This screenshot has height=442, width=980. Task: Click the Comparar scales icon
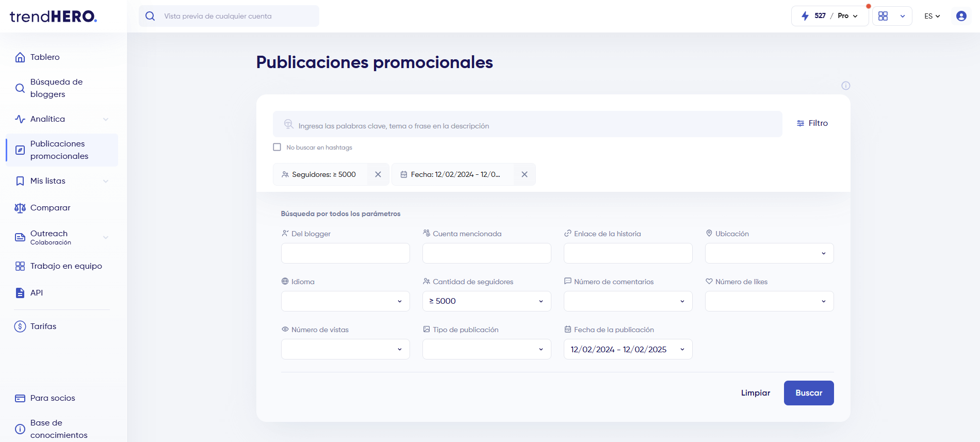coord(20,208)
